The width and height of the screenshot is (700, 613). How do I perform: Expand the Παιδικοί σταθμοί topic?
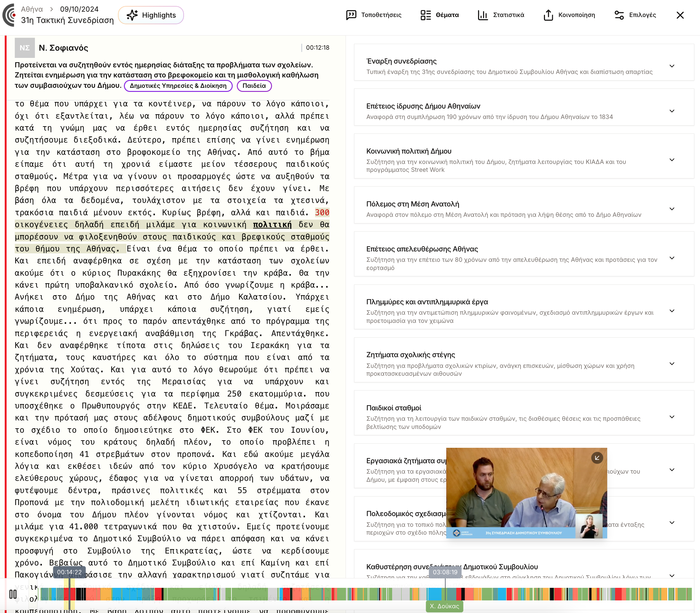pyautogui.click(x=672, y=417)
